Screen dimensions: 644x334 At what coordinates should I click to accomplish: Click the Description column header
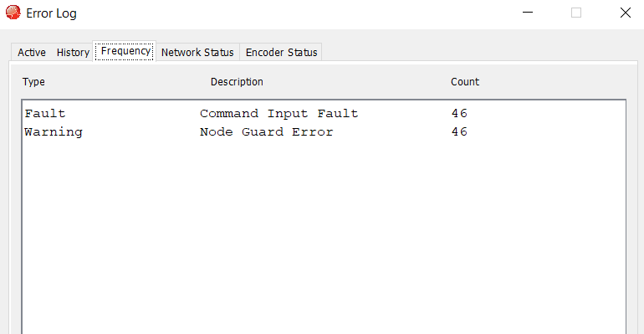click(x=237, y=82)
